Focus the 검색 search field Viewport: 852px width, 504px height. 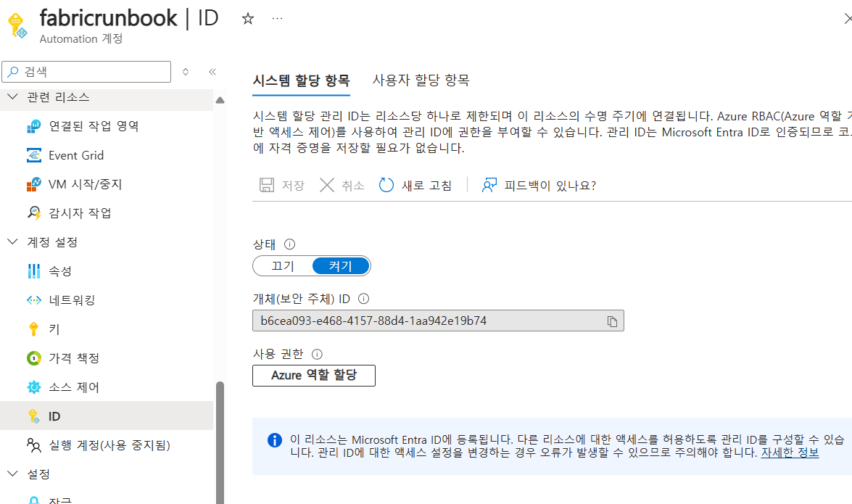pyautogui.click(x=86, y=72)
